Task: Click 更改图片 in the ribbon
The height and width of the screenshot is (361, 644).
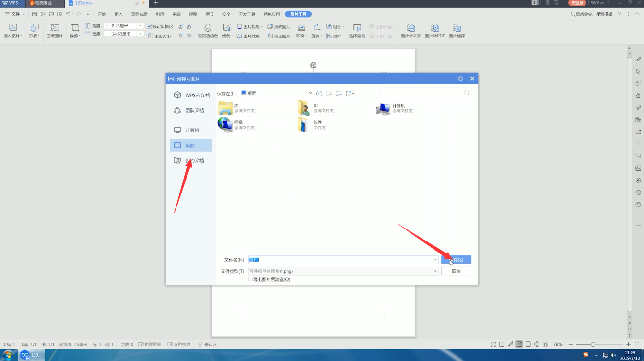Action: click(279, 27)
